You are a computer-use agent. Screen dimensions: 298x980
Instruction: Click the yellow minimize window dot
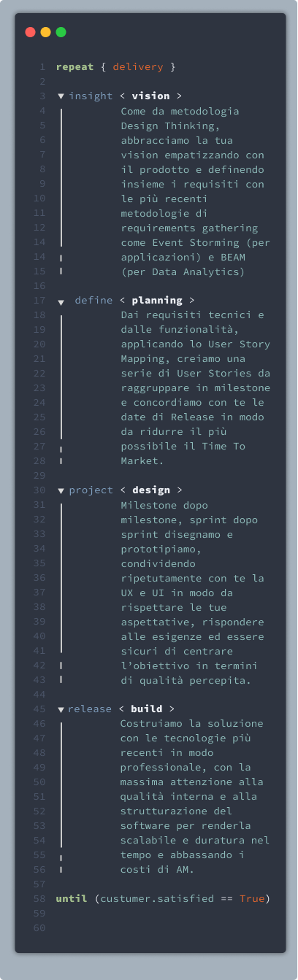45,32
